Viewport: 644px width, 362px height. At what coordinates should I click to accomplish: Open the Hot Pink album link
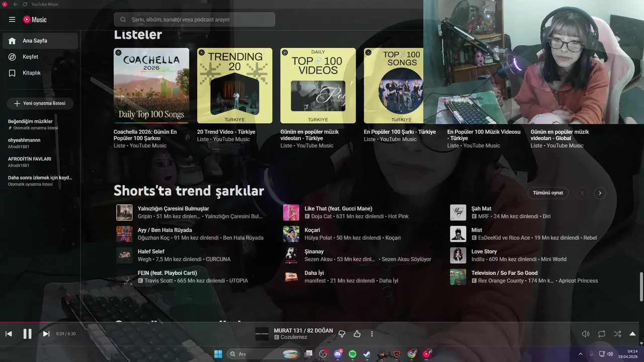point(398,216)
